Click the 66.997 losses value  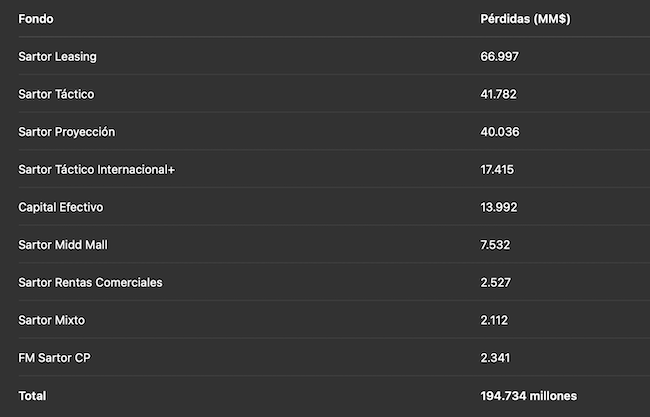pyautogui.click(x=499, y=56)
